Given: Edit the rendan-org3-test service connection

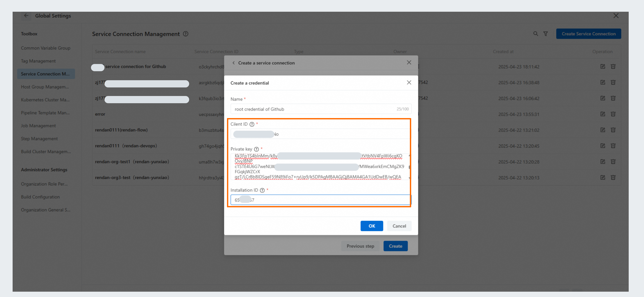Looking at the screenshot, I should pyautogui.click(x=603, y=177).
